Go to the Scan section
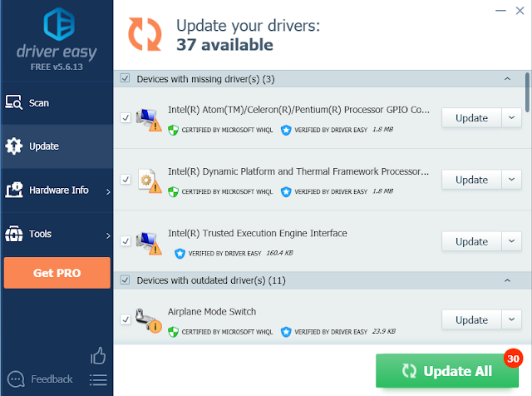The width and height of the screenshot is (532, 396). point(57,102)
